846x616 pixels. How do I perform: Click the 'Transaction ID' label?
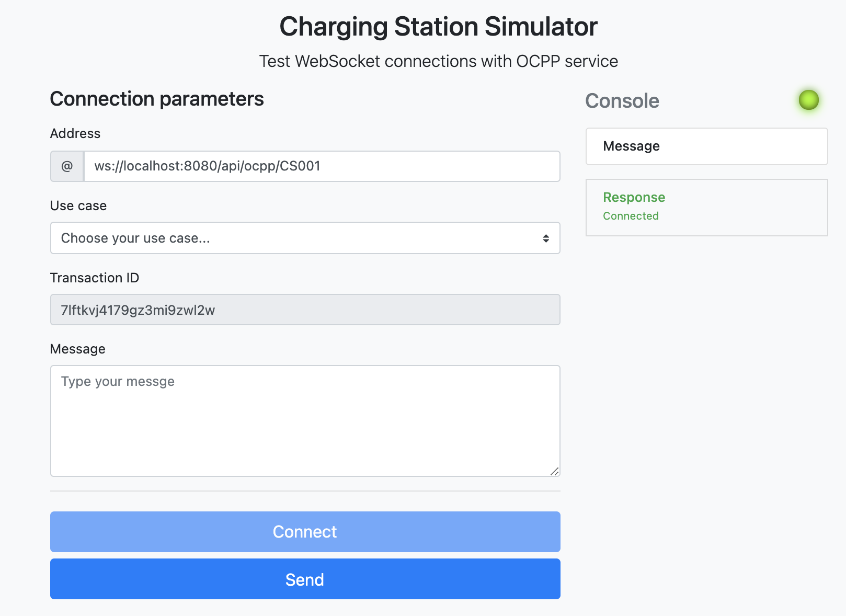tap(95, 278)
